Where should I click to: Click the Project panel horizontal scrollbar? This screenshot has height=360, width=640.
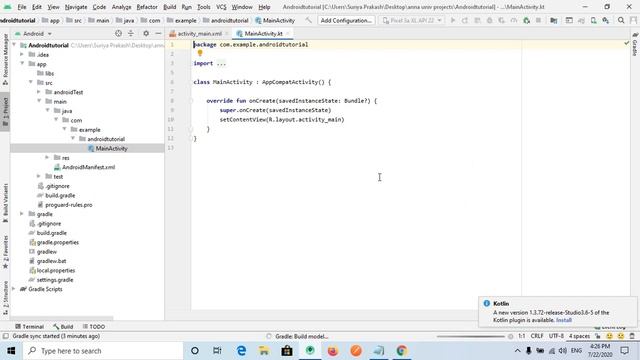pos(61,318)
